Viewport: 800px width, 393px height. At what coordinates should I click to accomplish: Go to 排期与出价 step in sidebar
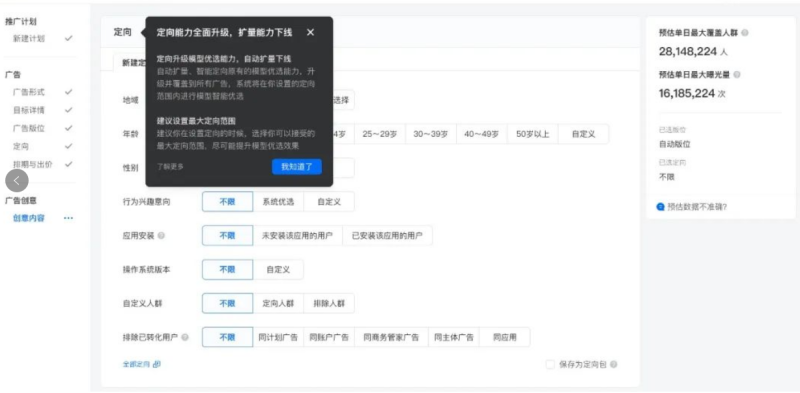pos(33,164)
